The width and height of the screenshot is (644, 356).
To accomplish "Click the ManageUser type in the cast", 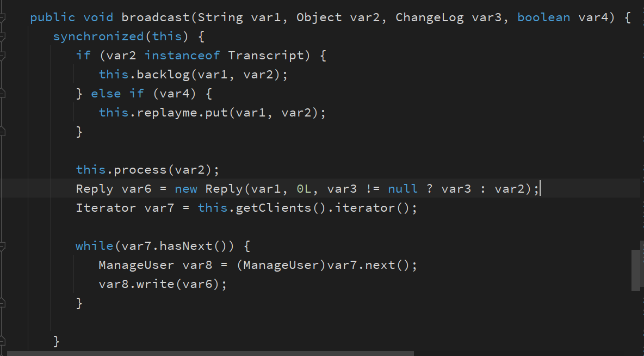I will [x=281, y=265].
